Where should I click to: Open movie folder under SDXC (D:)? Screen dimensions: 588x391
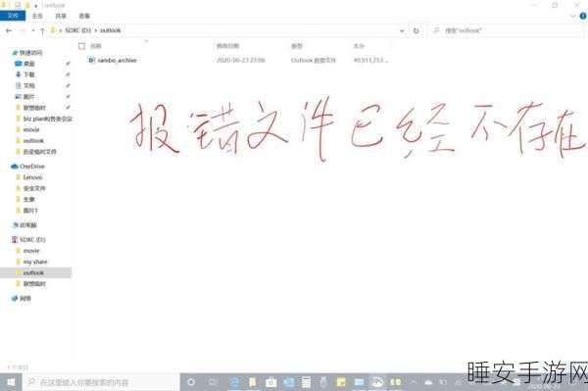click(x=31, y=251)
